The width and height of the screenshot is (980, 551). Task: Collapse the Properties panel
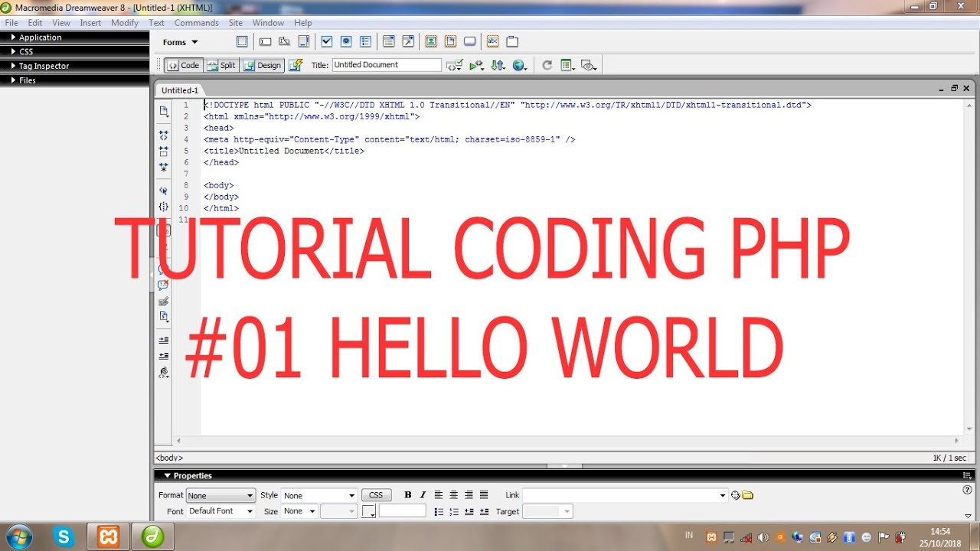168,475
